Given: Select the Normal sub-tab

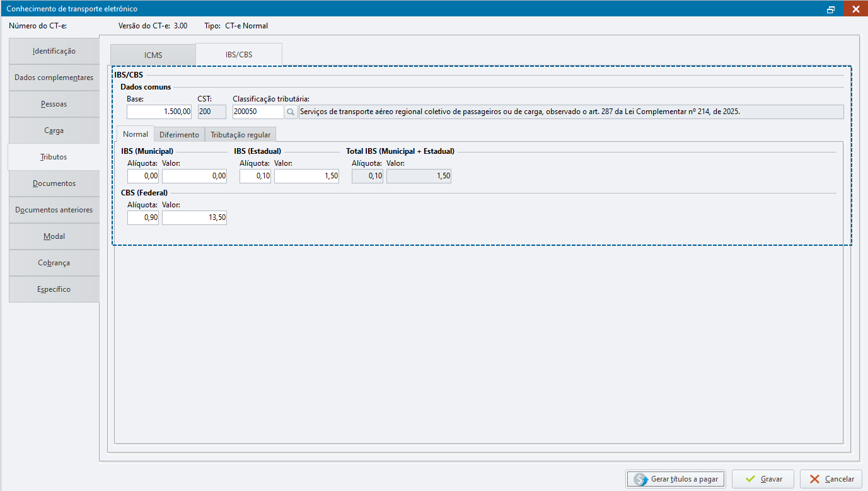Looking at the screenshot, I should (x=136, y=134).
